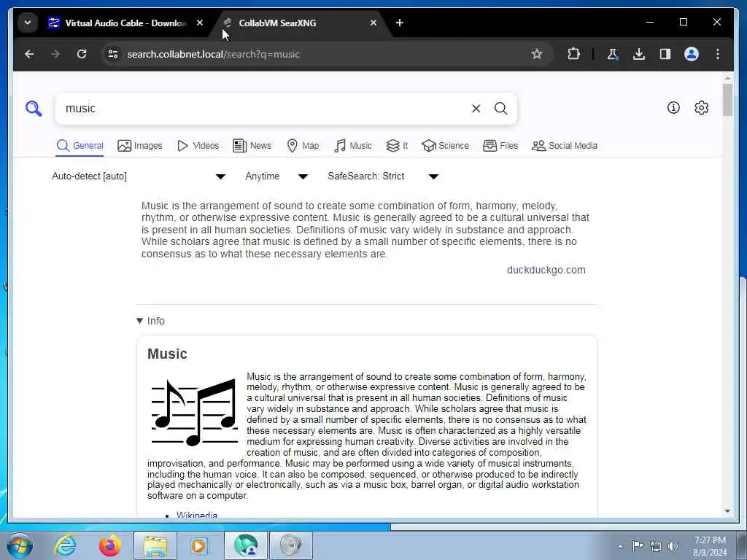
Task: Reload the page
Action: coord(82,54)
